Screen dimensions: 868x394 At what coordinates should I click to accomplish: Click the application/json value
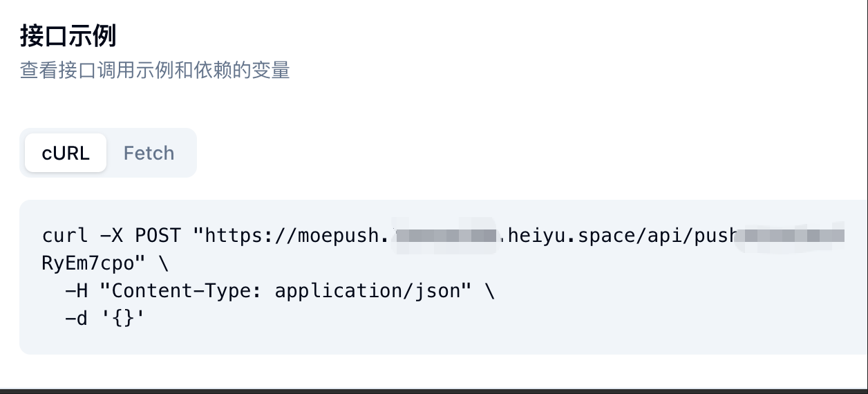pyautogui.click(x=361, y=291)
